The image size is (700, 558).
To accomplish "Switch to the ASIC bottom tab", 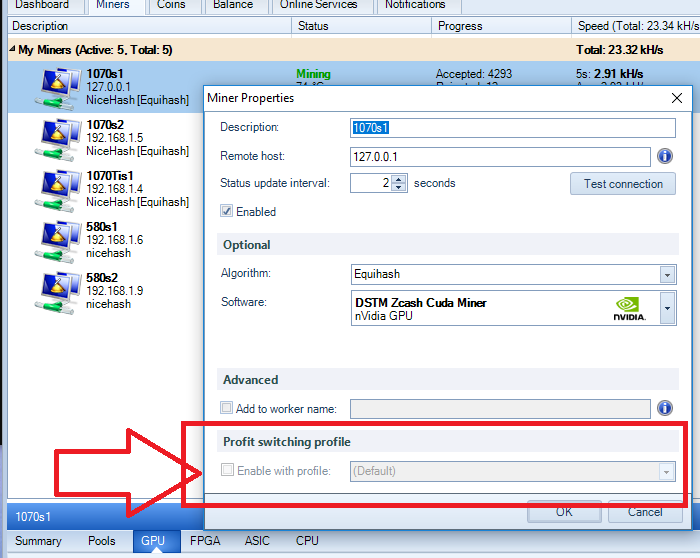I will pos(257,541).
